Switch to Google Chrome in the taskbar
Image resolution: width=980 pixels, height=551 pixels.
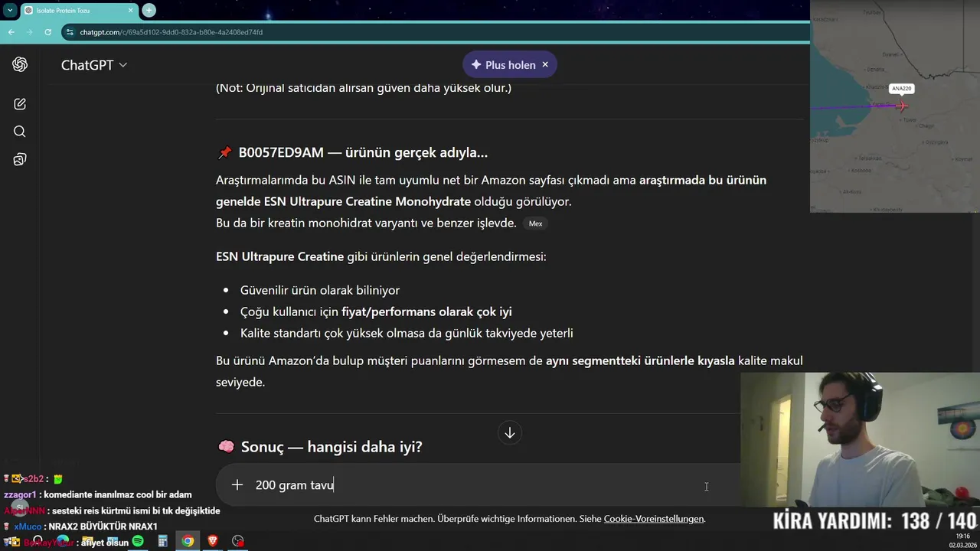coord(188,541)
